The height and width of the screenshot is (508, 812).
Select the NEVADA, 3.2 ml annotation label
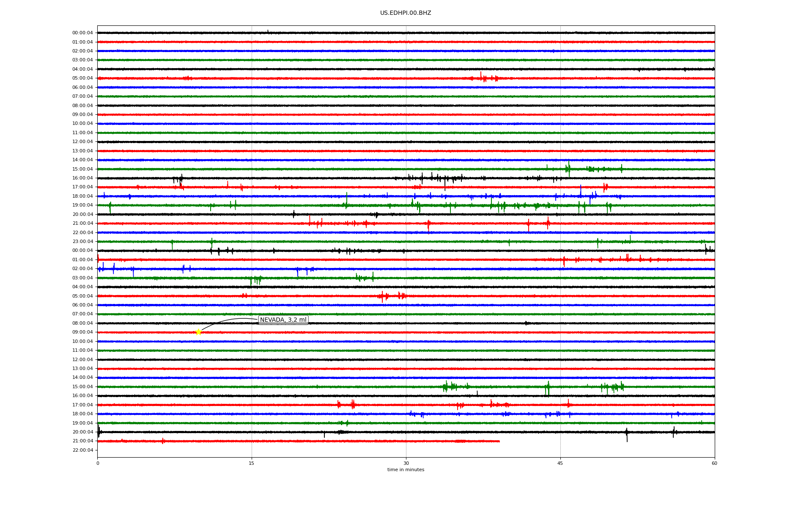(283, 320)
